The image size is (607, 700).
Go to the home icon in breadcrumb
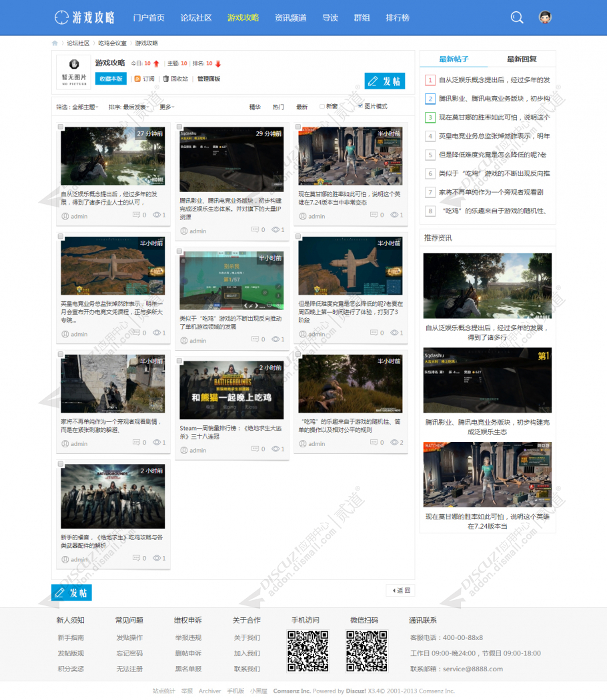tap(55, 43)
